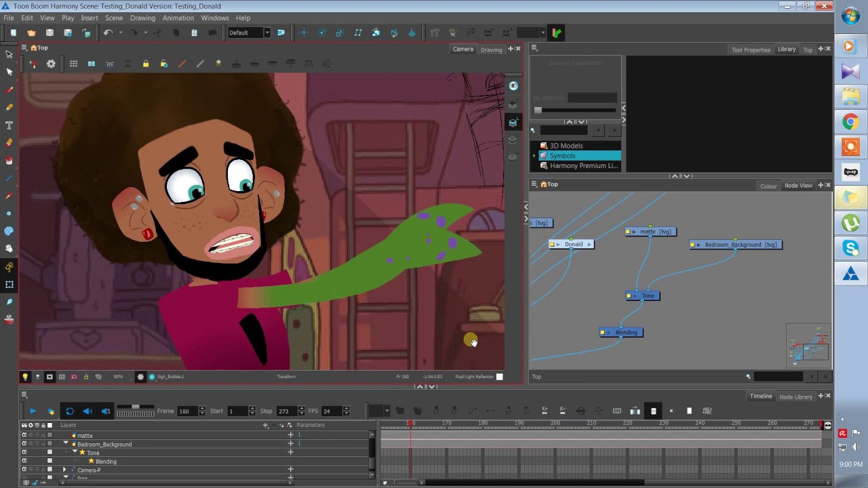Image resolution: width=868 pixels, height=488 pixels.
Task: Toggle visibility of the matte layer
Action: click(24, 435)
